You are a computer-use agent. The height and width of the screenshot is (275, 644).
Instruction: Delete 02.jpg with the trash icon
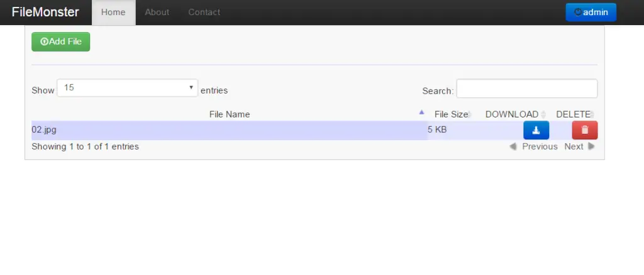pos(584,130)
